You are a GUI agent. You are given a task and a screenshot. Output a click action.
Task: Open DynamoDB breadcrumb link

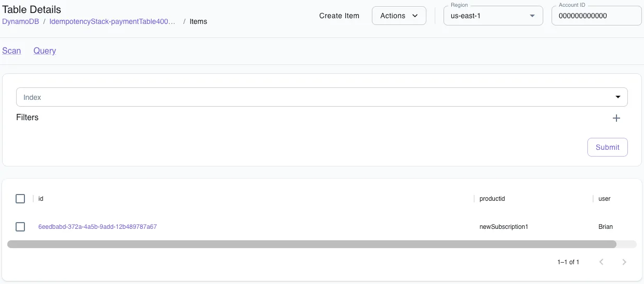(20, 21)
